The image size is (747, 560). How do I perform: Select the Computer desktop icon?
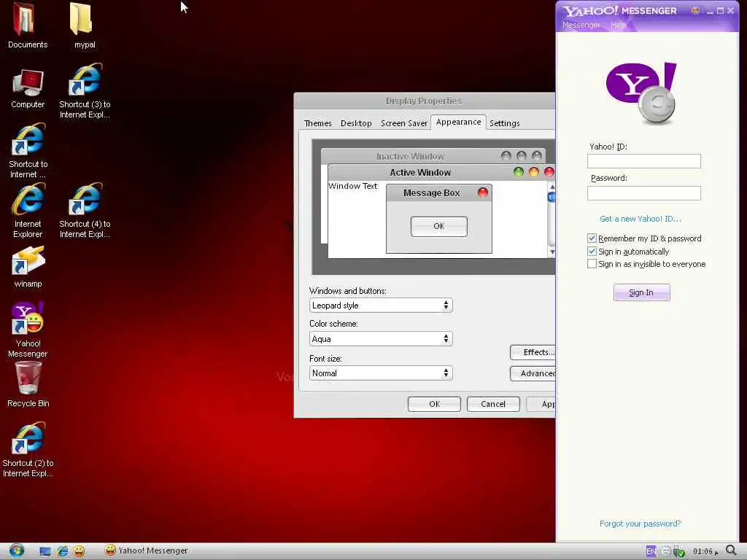[x=28, y=88]
